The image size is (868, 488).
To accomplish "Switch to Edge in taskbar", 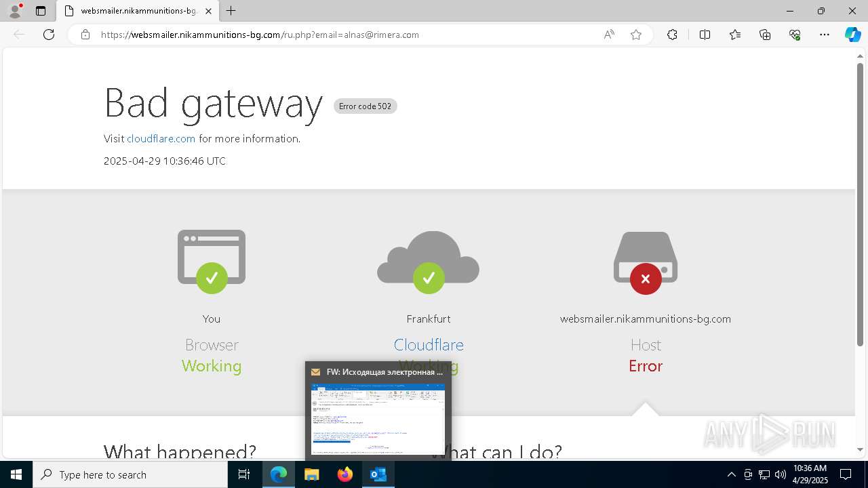I will pos(279,474).
